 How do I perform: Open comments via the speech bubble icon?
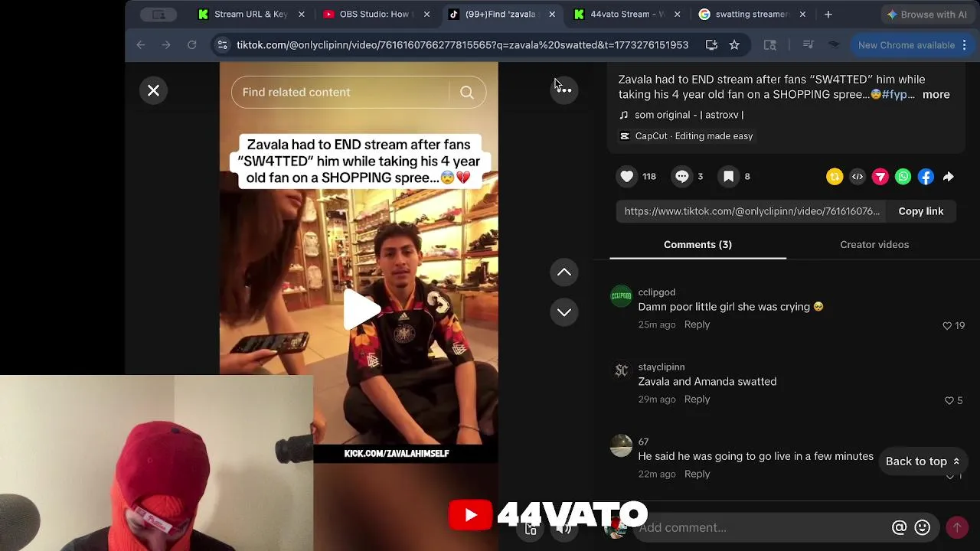682,177
